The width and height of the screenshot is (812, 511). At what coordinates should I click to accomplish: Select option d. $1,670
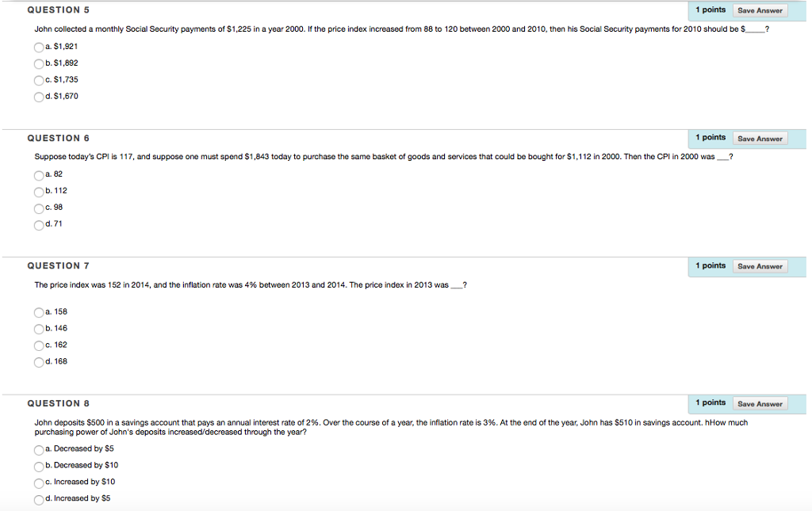(38, 97)
